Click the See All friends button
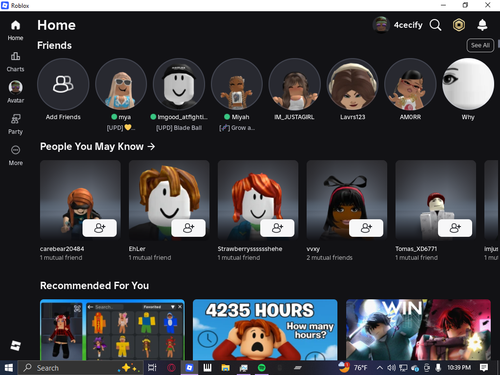 pyautogui.click(x=480, y=45)
